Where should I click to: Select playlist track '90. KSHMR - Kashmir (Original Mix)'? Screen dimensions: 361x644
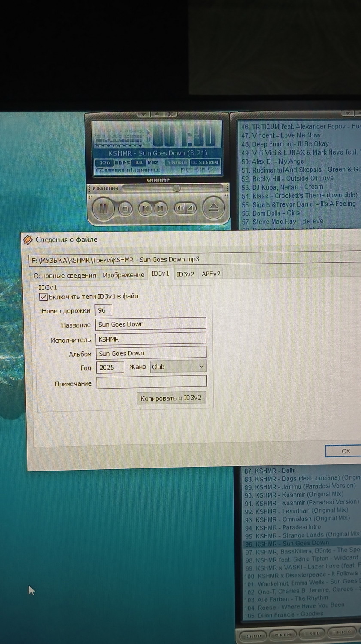[x=294, y=495]
